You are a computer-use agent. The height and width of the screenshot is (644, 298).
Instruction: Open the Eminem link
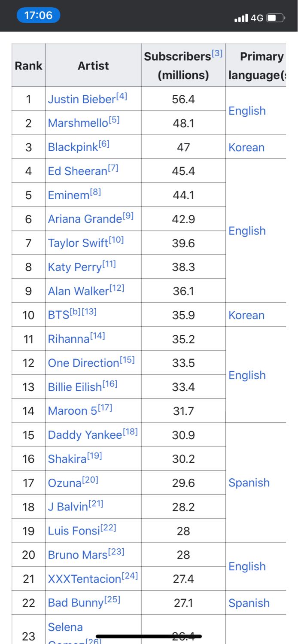pyautogui.click(x=69, y=195)
